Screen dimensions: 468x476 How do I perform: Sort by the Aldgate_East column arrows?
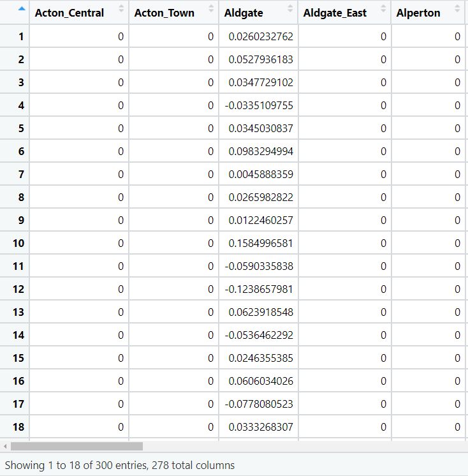383,9
